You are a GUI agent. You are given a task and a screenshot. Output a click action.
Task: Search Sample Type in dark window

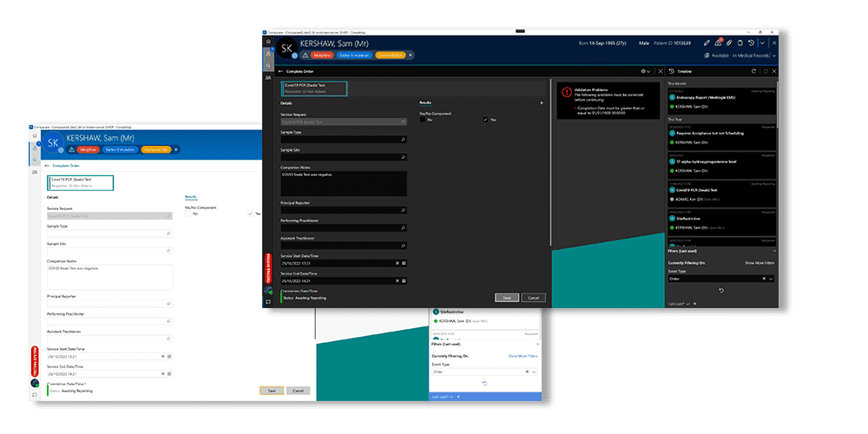coord(403,140)
